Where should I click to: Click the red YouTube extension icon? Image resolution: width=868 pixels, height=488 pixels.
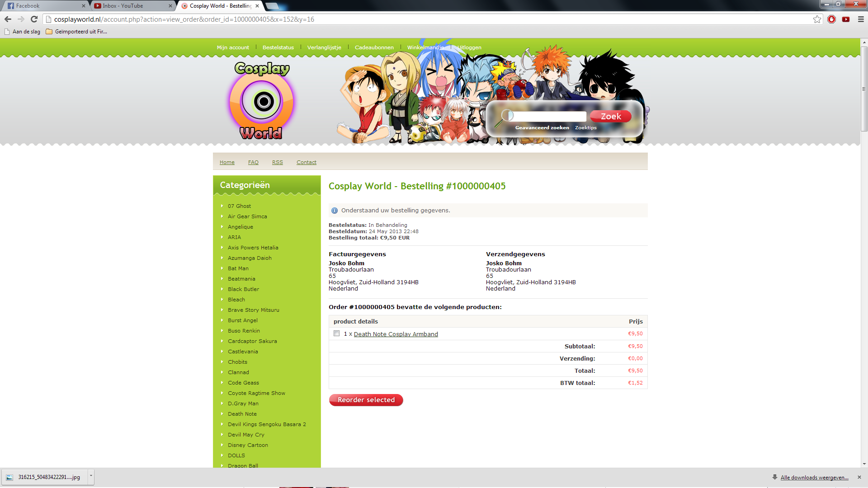coord(846,19)
